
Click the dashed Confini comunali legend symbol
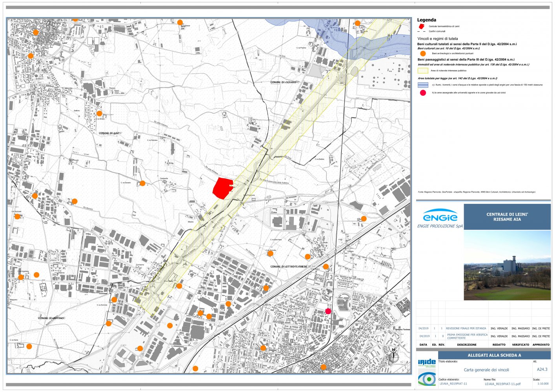[422, 31]
